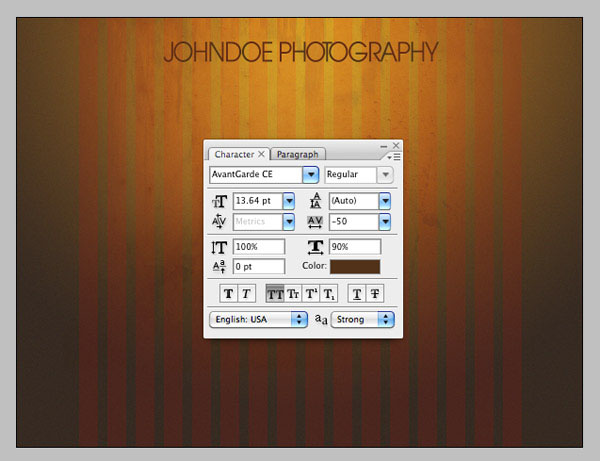Click the horizontal scale icon
This screenshot has width=600, height=461.
click(315, 247)
